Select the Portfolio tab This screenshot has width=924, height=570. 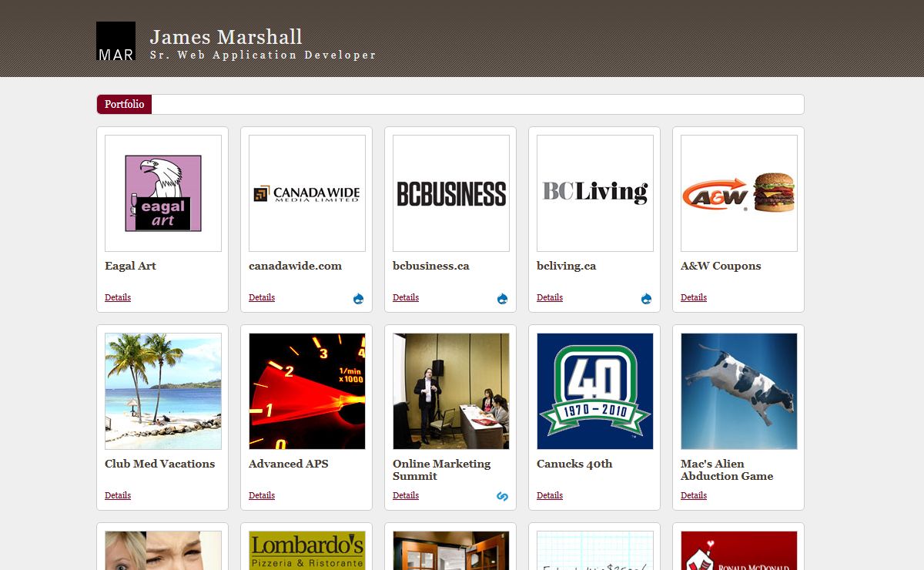click(x=124, y=104)
